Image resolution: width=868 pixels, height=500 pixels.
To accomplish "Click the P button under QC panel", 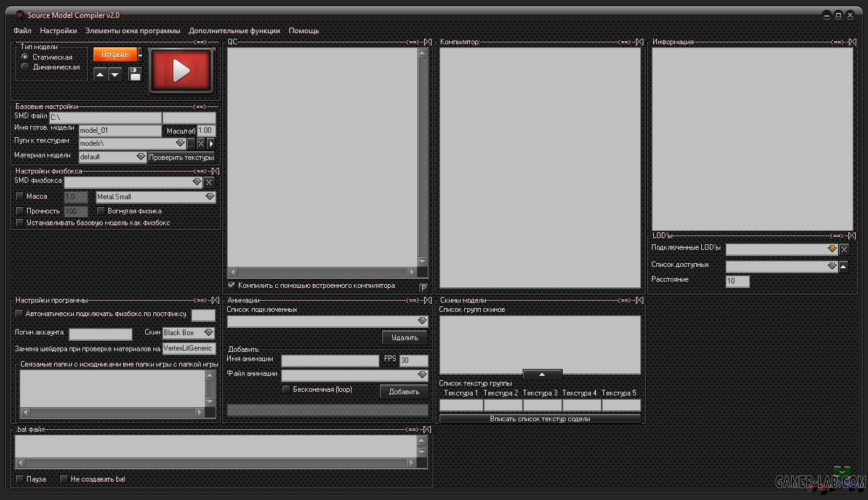I will [x=424, y=288].
